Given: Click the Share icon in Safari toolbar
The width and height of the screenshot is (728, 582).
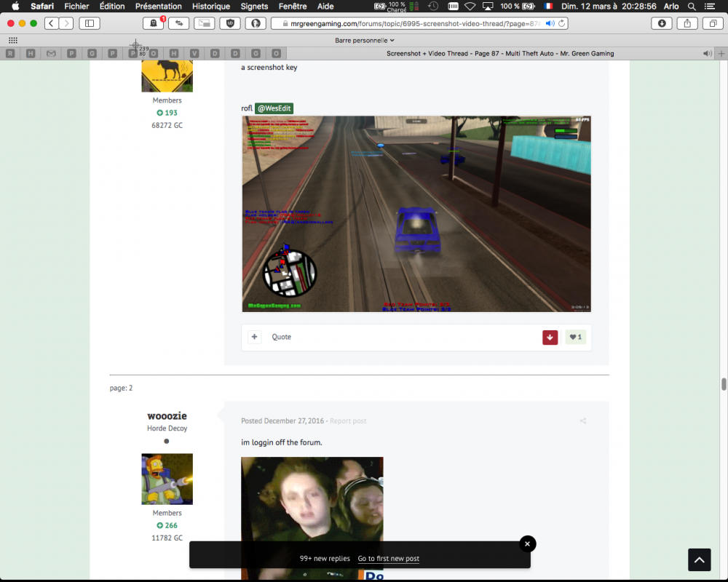Looking at the screenshot, I should [687, 23].
